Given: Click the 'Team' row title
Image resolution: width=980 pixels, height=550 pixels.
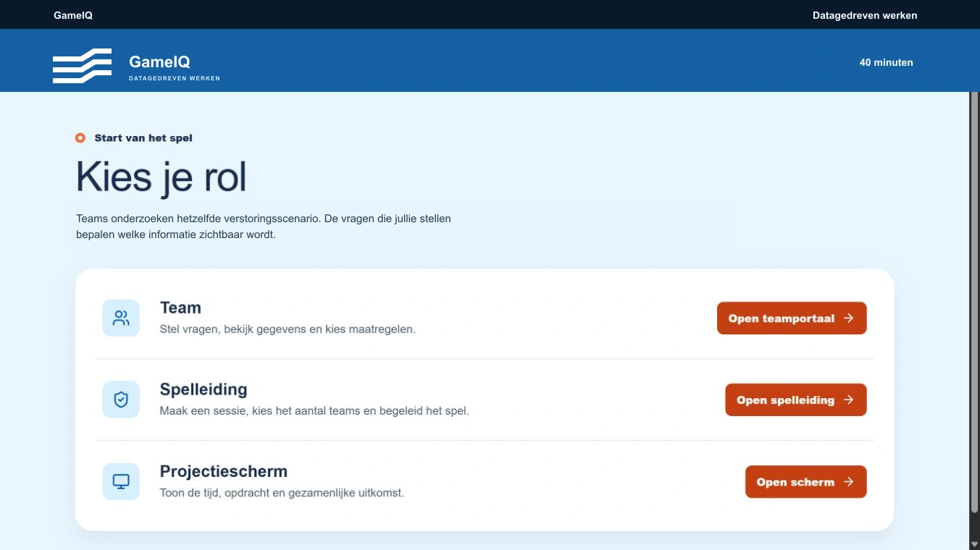Looking at the screenshot, I should 180,308.
